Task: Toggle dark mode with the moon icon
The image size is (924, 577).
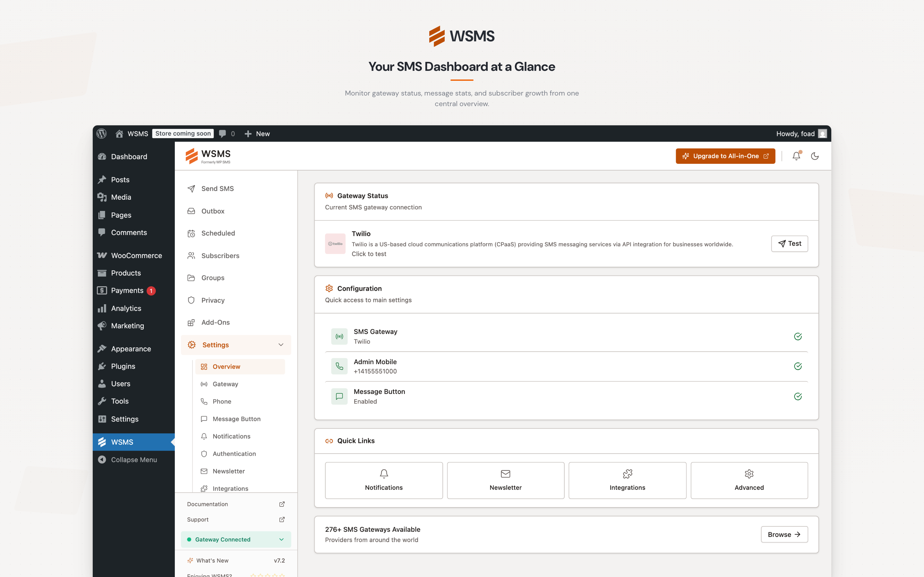Action: pyautogui.click(x=815, y=156)
